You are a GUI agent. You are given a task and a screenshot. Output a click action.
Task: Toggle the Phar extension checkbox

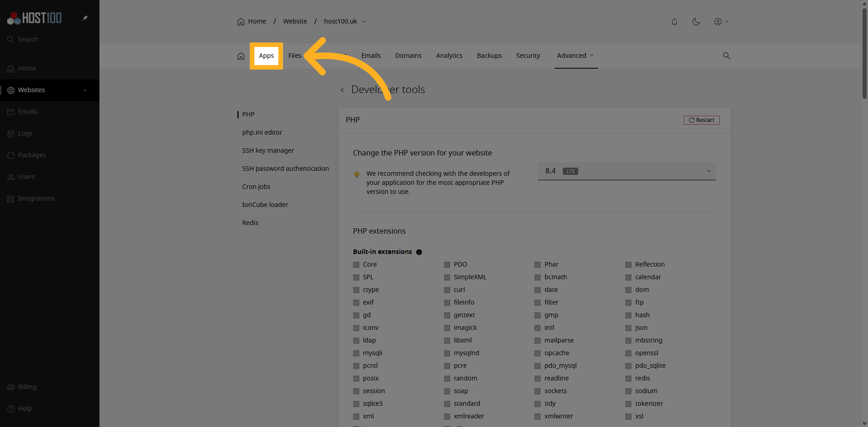click(x=538, y=265)
